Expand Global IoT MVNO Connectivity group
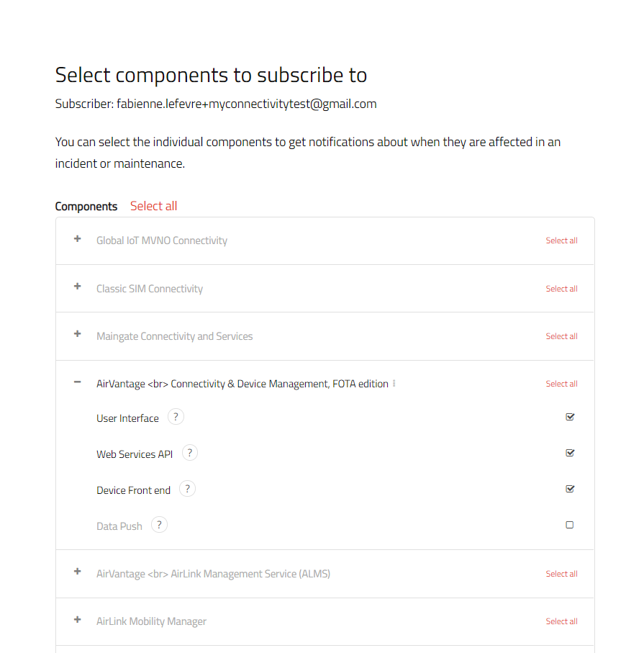Screen dimensions: 644x653 pyautogui.click(x=78, y=239)
